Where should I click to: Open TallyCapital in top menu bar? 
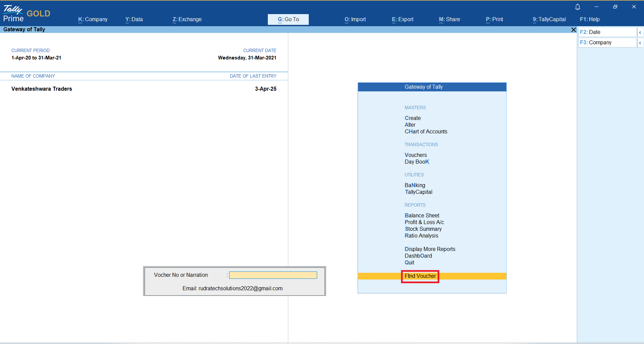pyautogui.click(x=549, y=19)
